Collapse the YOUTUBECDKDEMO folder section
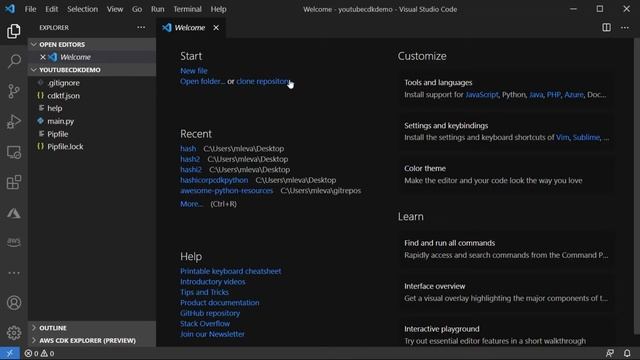640x360 pixels. tap(92, 70)
